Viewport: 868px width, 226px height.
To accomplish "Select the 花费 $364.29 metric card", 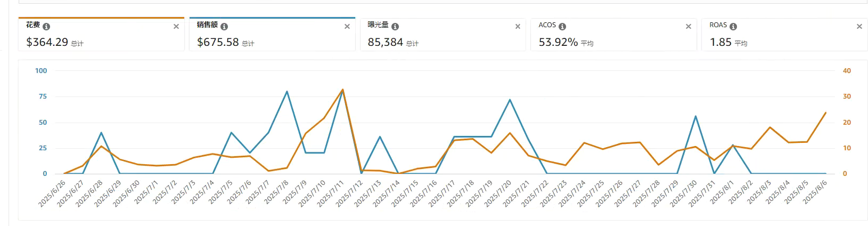I will [x=101, y=34].
